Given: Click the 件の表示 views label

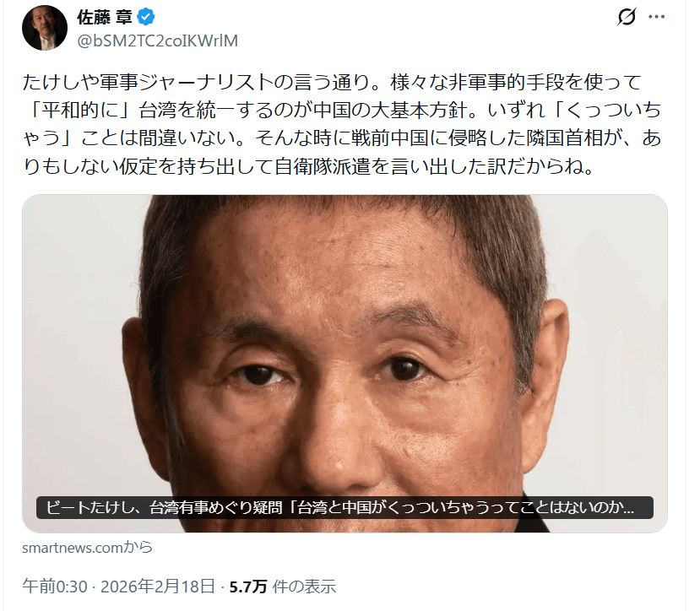Looking at the screenshot, I should point(304,587).
